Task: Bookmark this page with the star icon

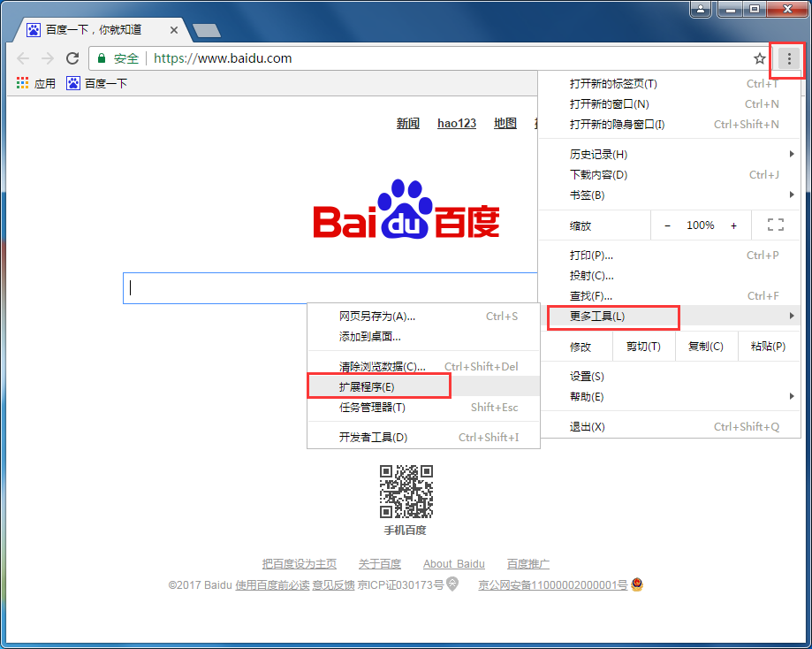Action: tap(759, 58)
